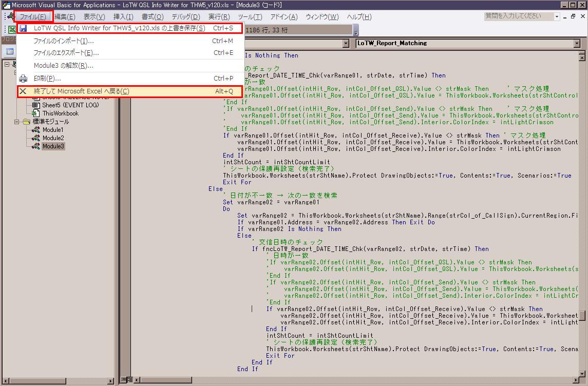588x386 pixels.
Task: Click the toolbar options arrow after position indicator
Action: [x=356, y=30]
